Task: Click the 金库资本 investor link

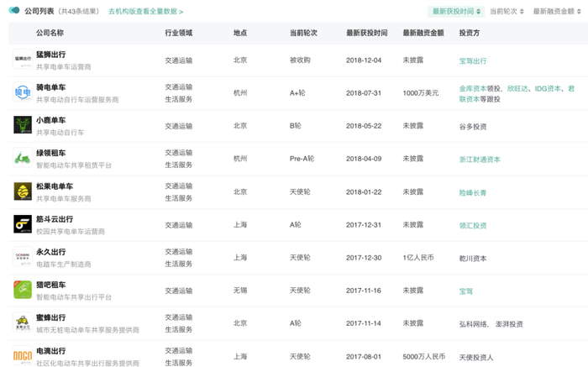Action: pos(472,87)
